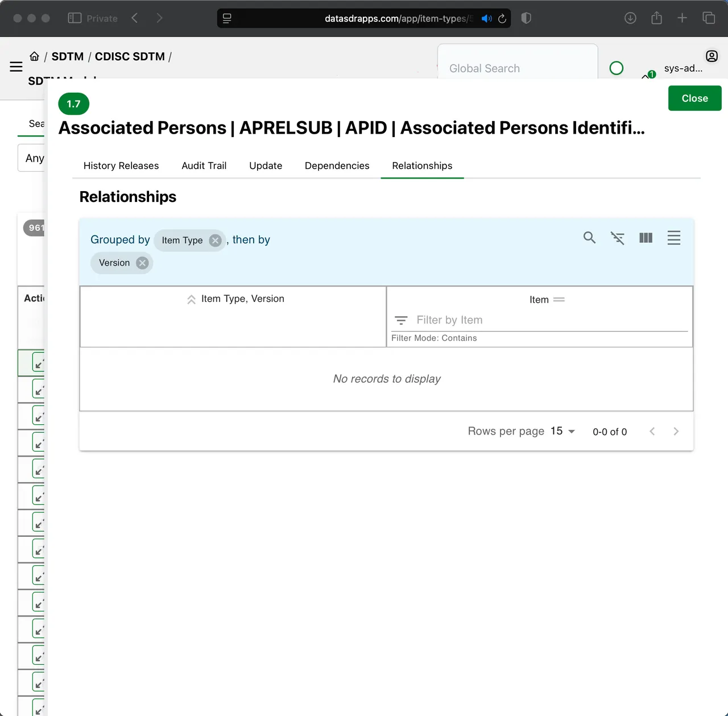Image resolution: width=728 pixels, height=716 pixels.
Task: Open the Dependencies tab
Action: click(337, 165)
